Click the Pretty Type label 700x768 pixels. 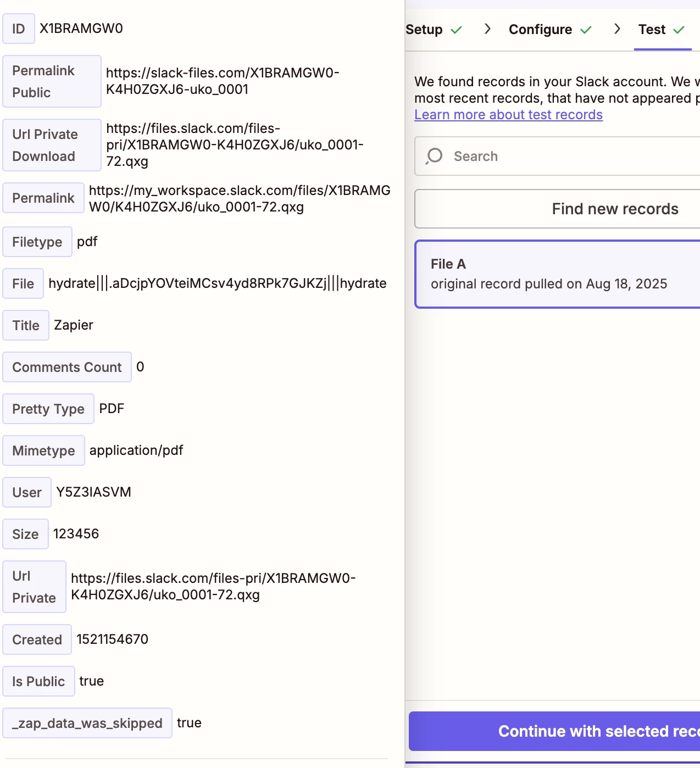pos(48,409)
